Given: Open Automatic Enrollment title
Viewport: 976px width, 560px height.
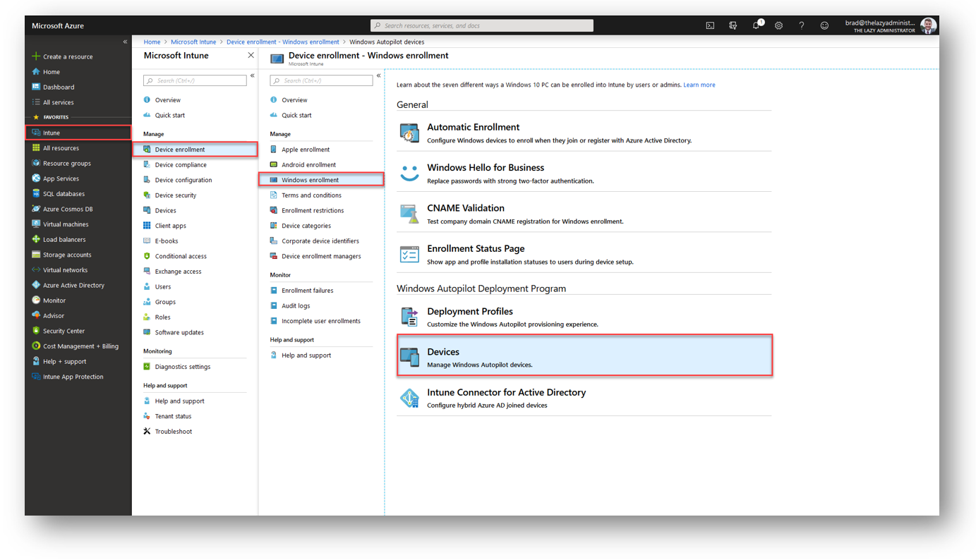Looking at the screenshot, I should pos(473,127).
